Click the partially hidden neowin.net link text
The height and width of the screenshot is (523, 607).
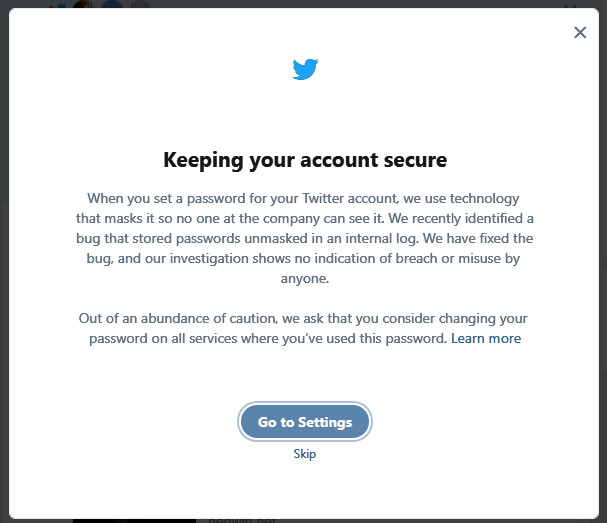pyautogui.click(x=242, y=520)
